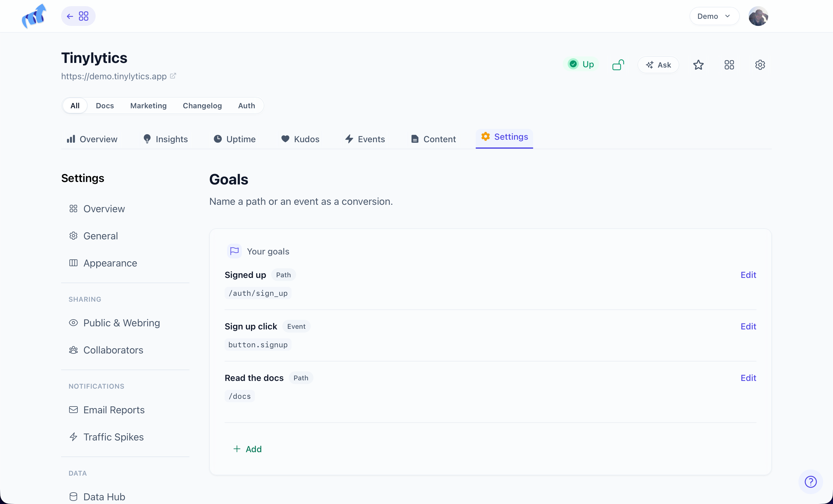Click the /auth/sign_up path value
833x504 pixels.
258,293
